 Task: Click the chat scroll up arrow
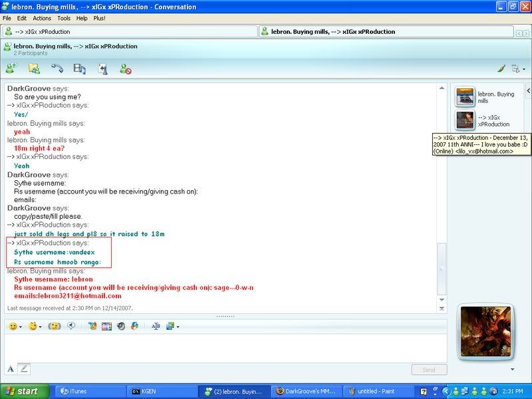(442, 88)
